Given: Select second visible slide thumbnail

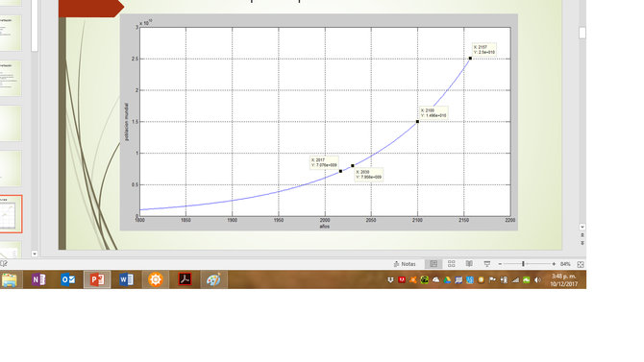Looking at the screenshot, I should [x=11, y=33].
